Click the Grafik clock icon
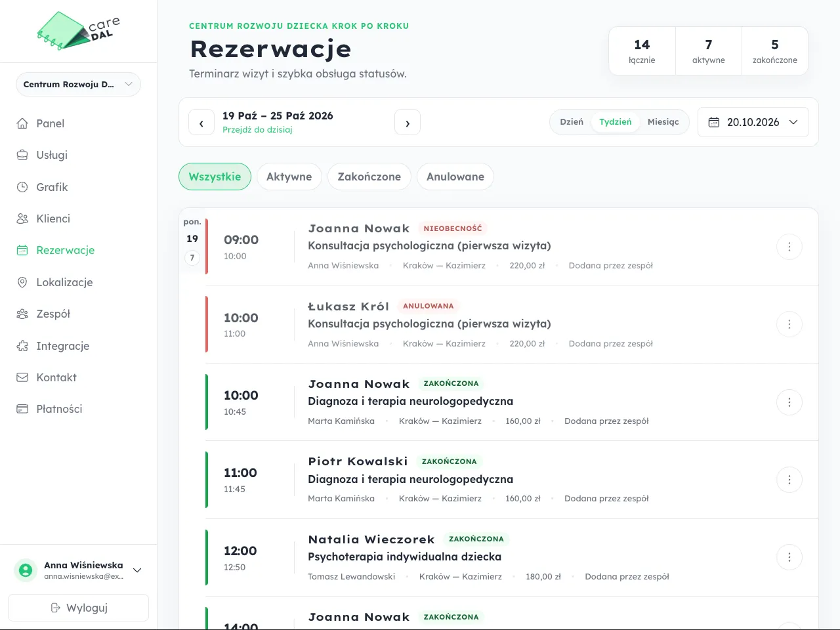Viewport: 840px width, 630px height. (x=22, y=187)
